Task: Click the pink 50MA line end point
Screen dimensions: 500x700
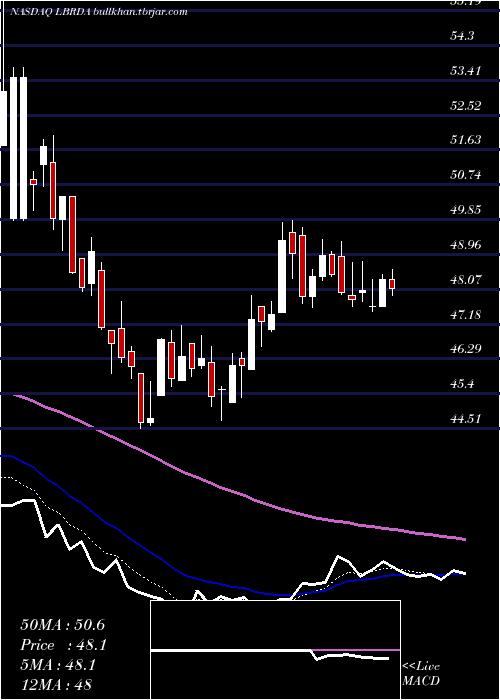Action: click(x=464, y=539)
